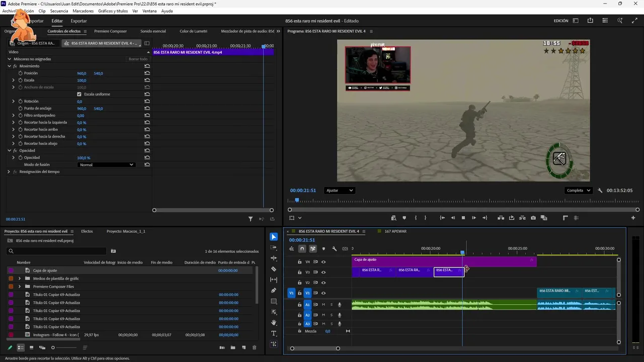Hide track V4 with eye icon
The height and width of the screenshot is (362, 644).
(324, 261)
